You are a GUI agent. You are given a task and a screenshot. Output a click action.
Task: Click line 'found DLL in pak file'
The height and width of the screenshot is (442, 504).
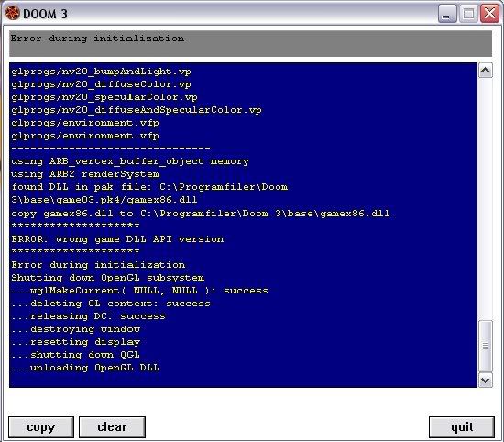click(x=149, y=187)
